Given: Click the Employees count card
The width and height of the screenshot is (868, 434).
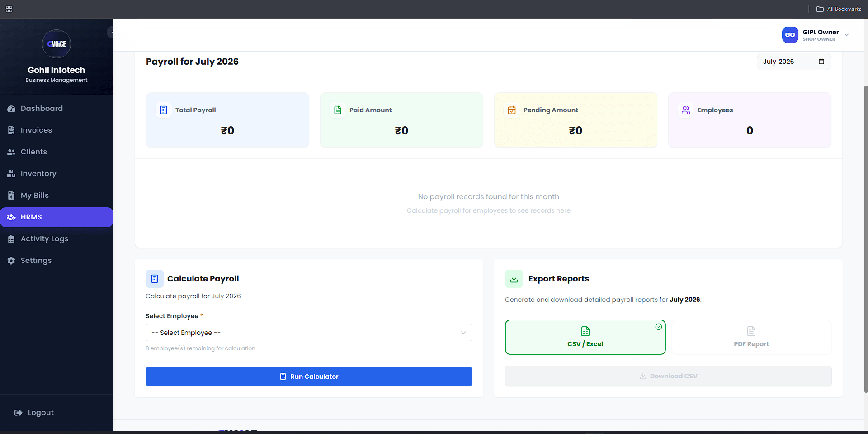Looking at the screenshot, I should click(750, 120).
